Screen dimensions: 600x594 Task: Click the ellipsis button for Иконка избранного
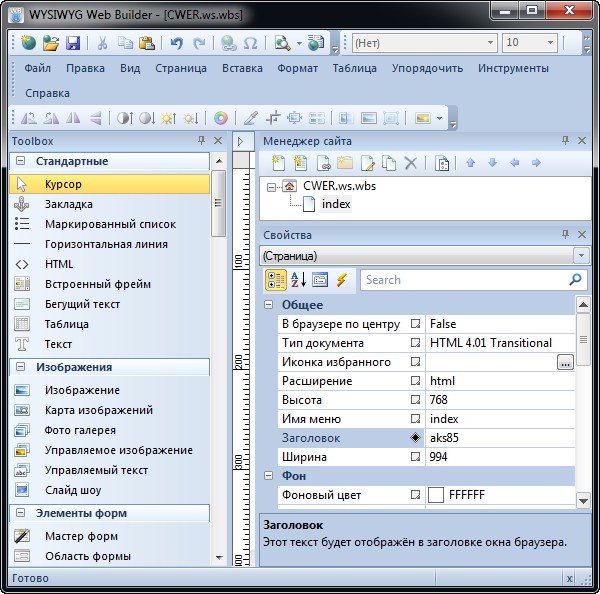pyautogui.click(x=565, y=362)
